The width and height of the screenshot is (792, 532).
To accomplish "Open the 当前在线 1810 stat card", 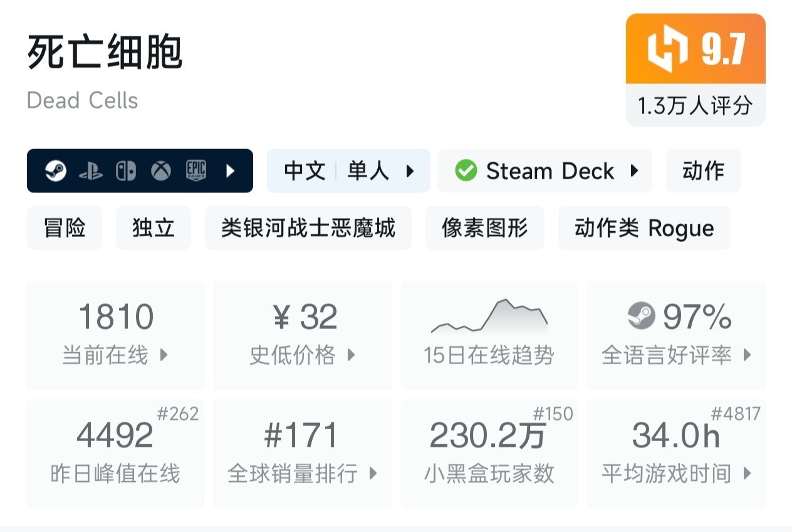I will pyautogui.click(x=115, y=335).
